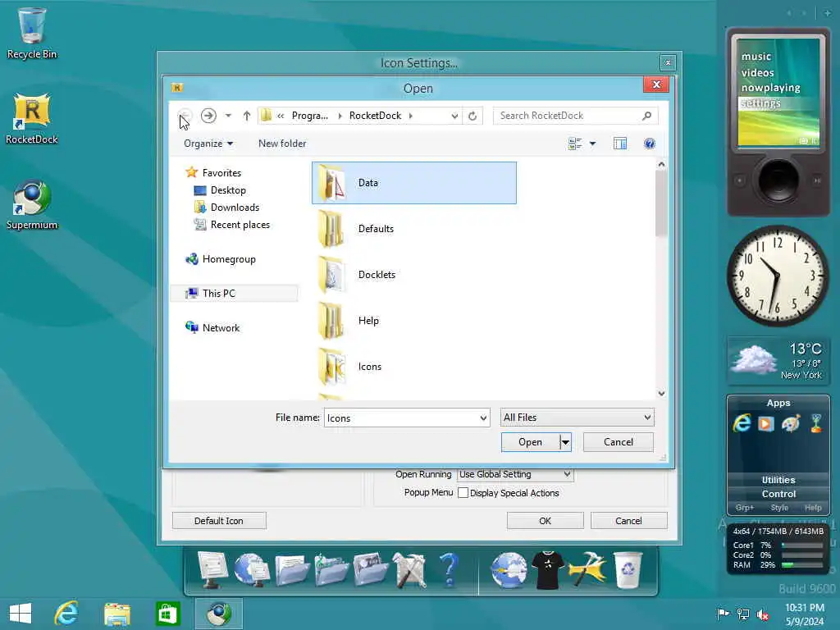Confirm Icon Settings with OK

pyautogui.click(x=545, y=521)
